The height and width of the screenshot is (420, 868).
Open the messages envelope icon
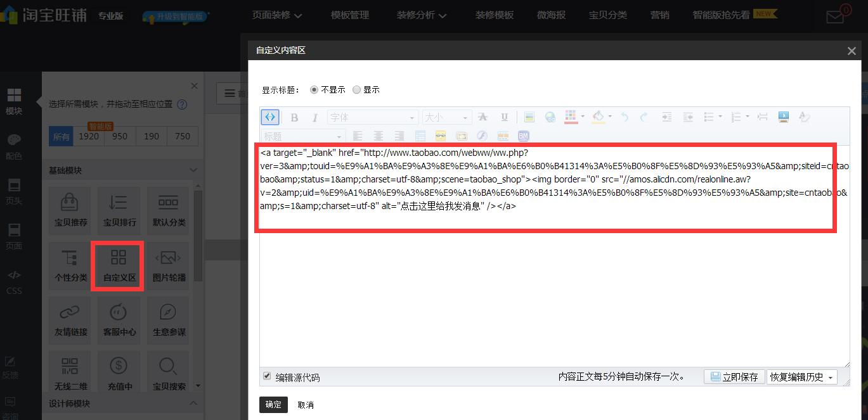pos(836,16)
